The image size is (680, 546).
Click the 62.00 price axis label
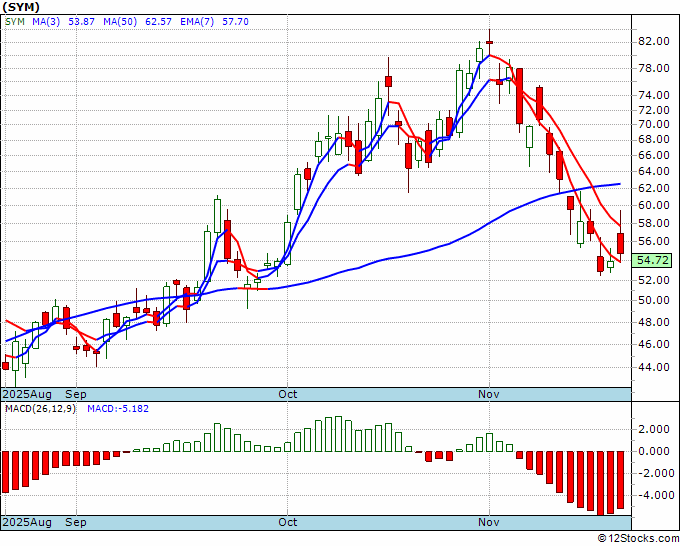click(653, 188)
